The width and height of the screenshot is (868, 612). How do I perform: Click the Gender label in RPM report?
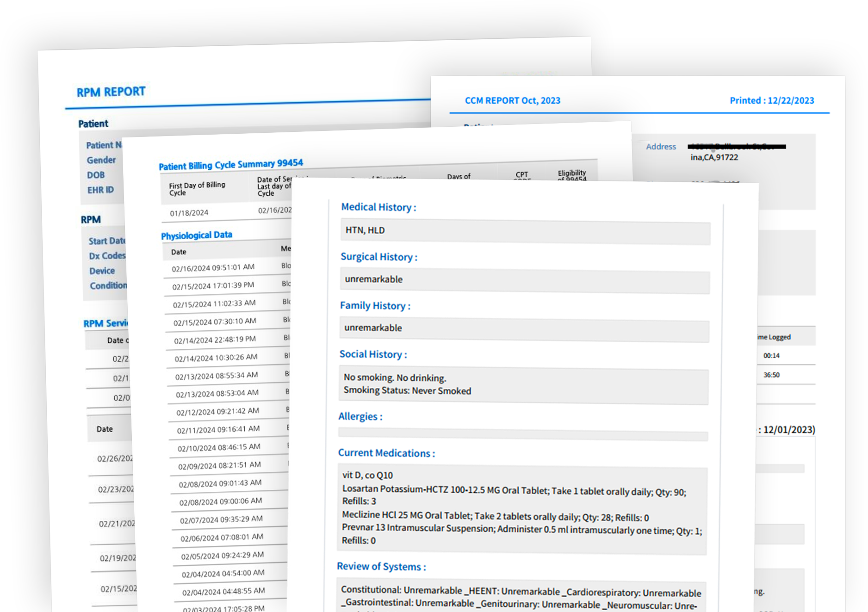101,160
